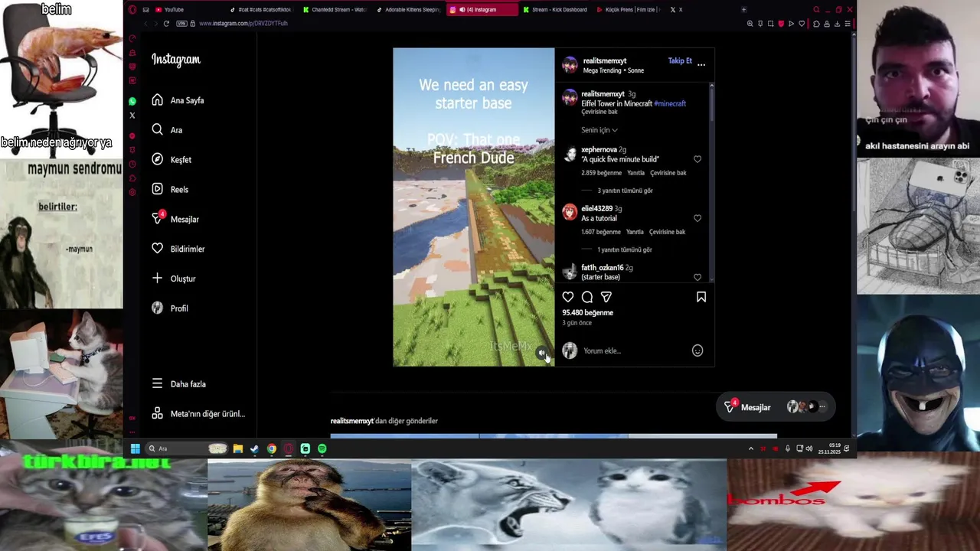Like the post with heart icon
This screenshot has width=980, height=551.
coord(568,297)
